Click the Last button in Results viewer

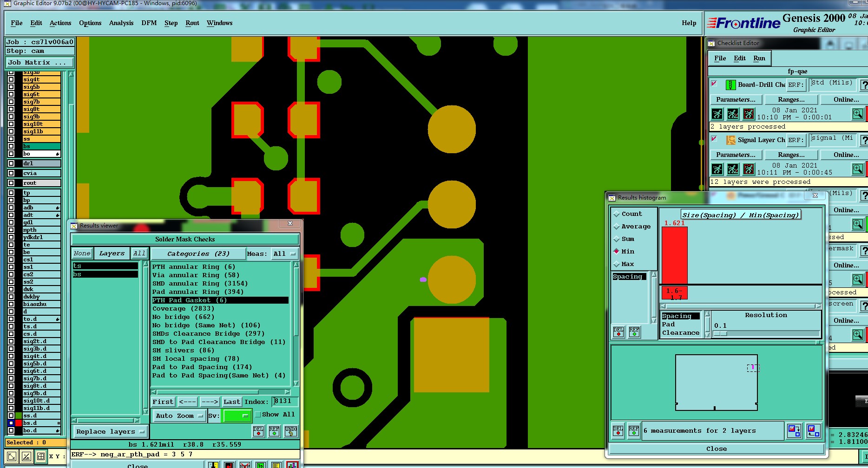tap(232, 402)
